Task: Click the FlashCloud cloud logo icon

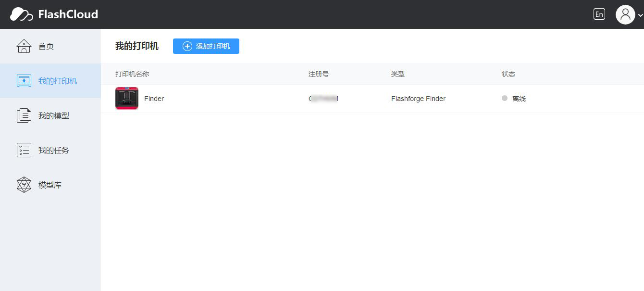Action: point(22,14)
